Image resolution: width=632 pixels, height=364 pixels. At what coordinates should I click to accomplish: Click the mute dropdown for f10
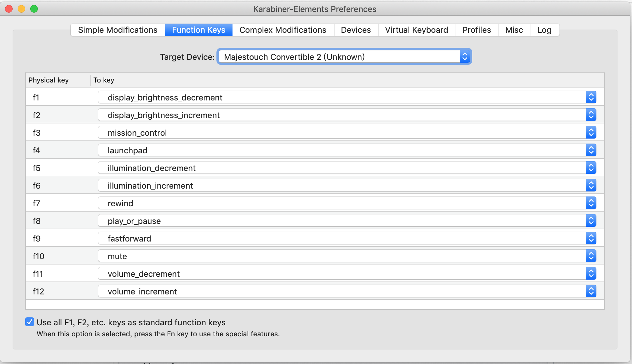(x=347, y=256)
